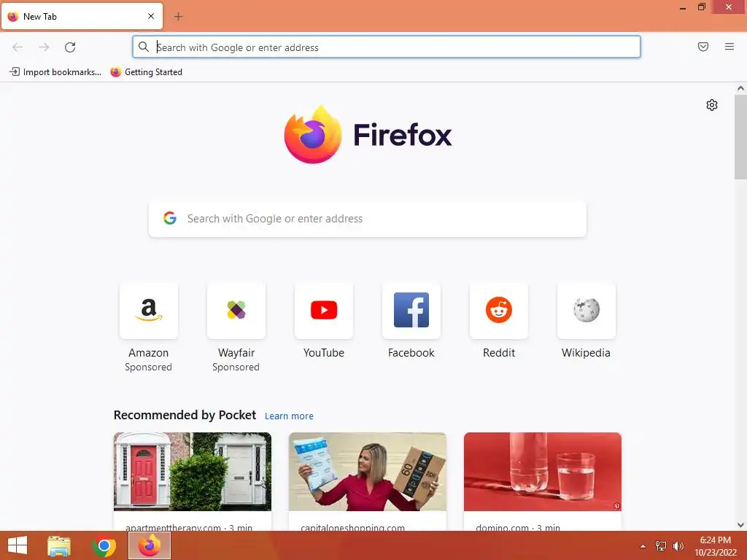Open new tab personalize gear
Image resolution: width=747 pixels, height=560 pixels.
(712, 105)
